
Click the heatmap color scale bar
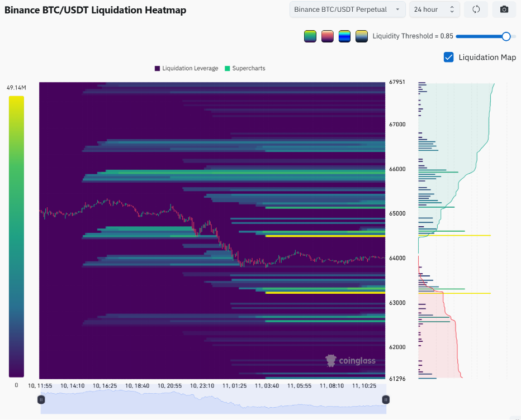(16, 237)
